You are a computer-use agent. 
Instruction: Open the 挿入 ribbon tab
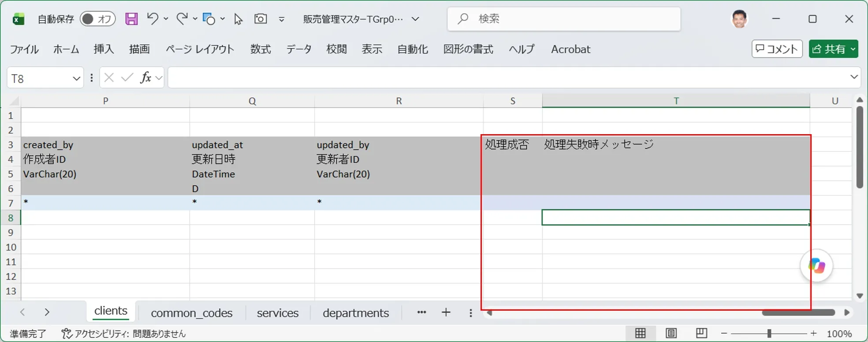(x=104, y=49)
